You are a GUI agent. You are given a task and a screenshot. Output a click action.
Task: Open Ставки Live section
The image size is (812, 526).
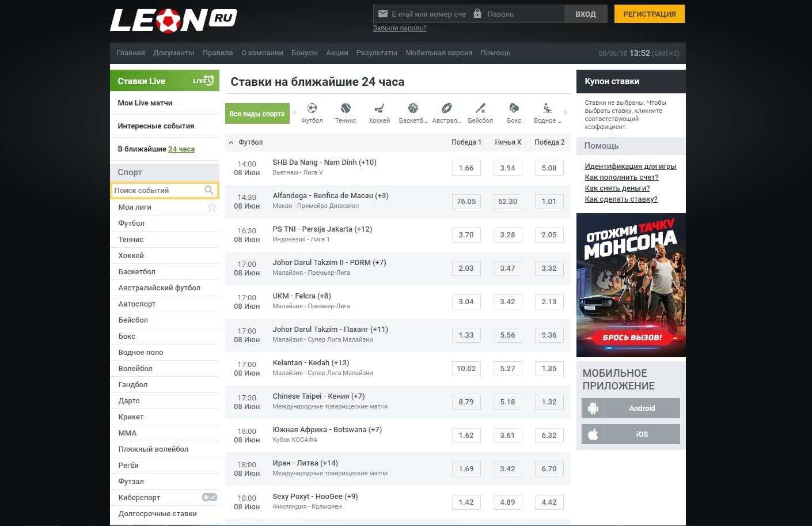click(x=165, y=81)
